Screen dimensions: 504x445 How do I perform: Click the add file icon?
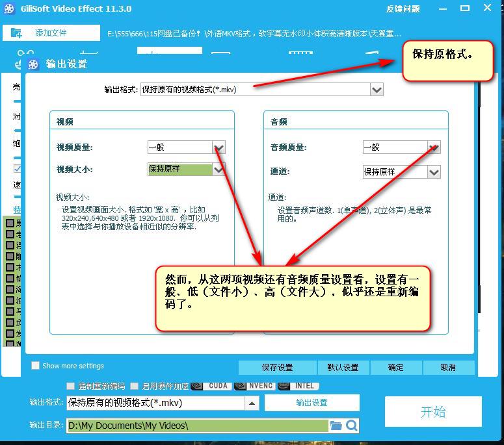[16, 32]
